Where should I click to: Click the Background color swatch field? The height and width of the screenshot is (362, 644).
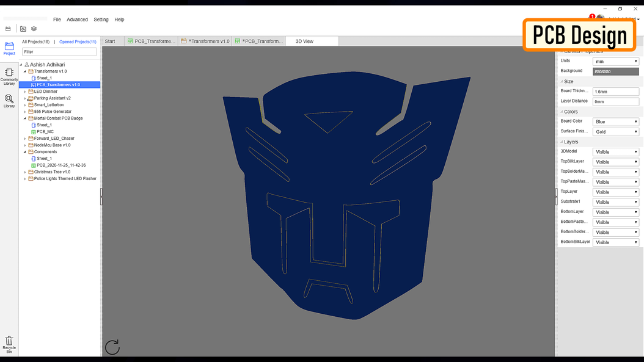[616, 71]
